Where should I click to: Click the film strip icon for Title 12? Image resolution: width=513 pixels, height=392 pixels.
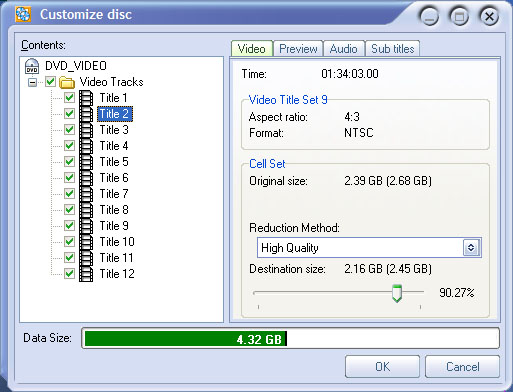(86, 274)
